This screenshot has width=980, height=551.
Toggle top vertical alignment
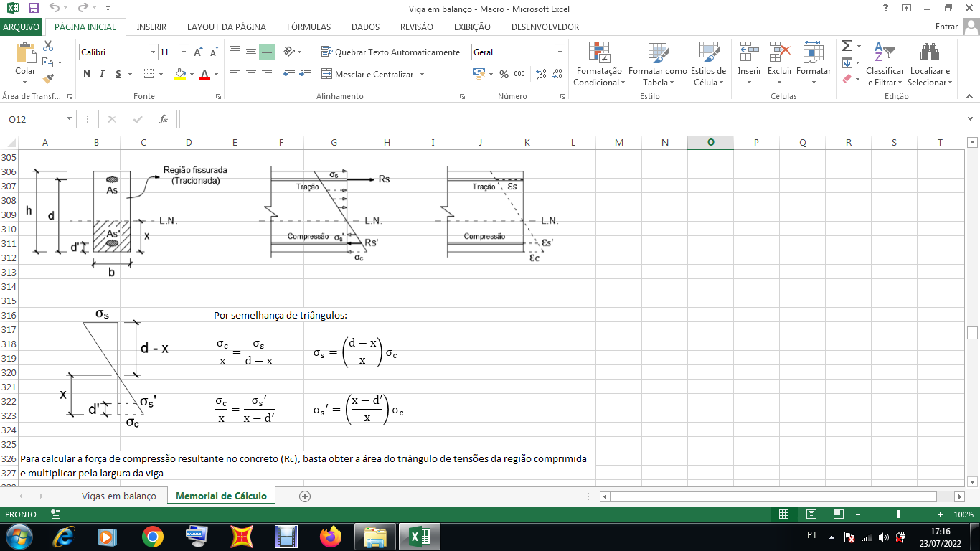coord(235,52)
